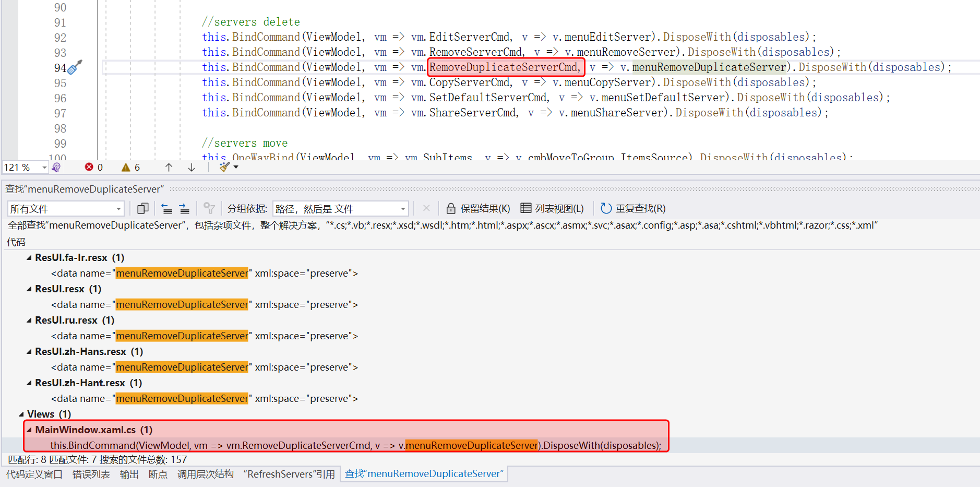Expand all results in find panel

tap(184, 209)
